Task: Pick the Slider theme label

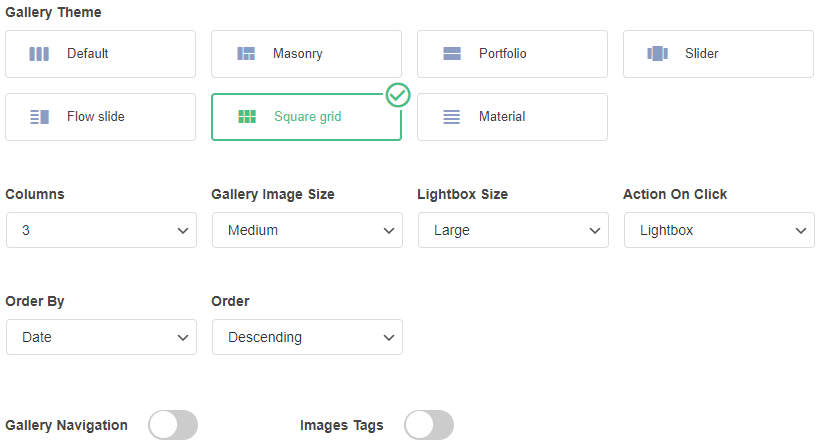Action: (702, 54)
